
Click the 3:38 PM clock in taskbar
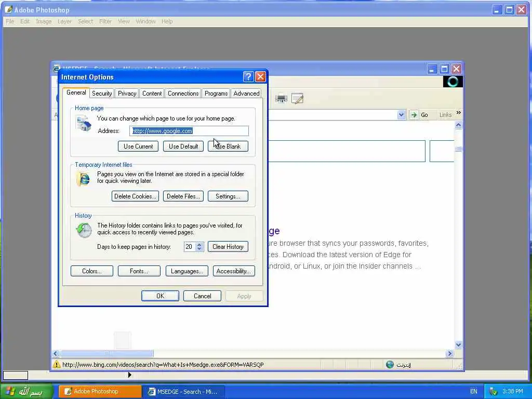513,391
